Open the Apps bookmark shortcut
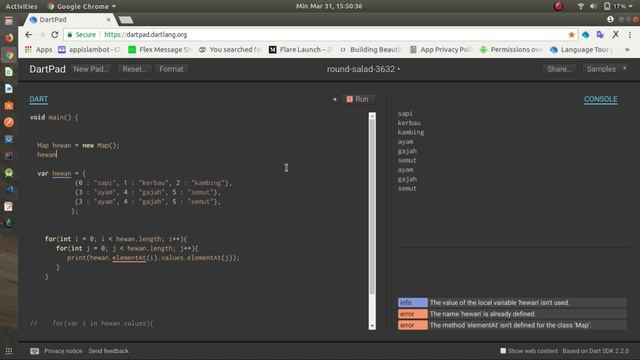Screen dimensions: 640x360 click(38, 49)
